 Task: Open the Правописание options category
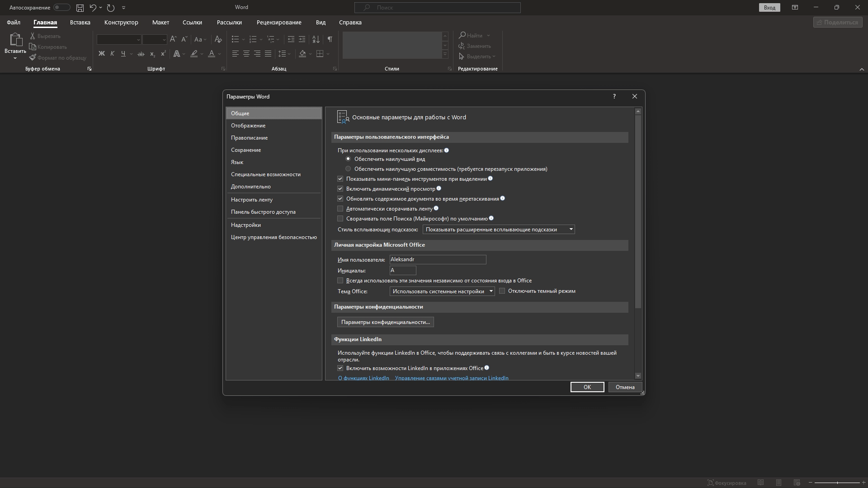[x=249, y=138]
